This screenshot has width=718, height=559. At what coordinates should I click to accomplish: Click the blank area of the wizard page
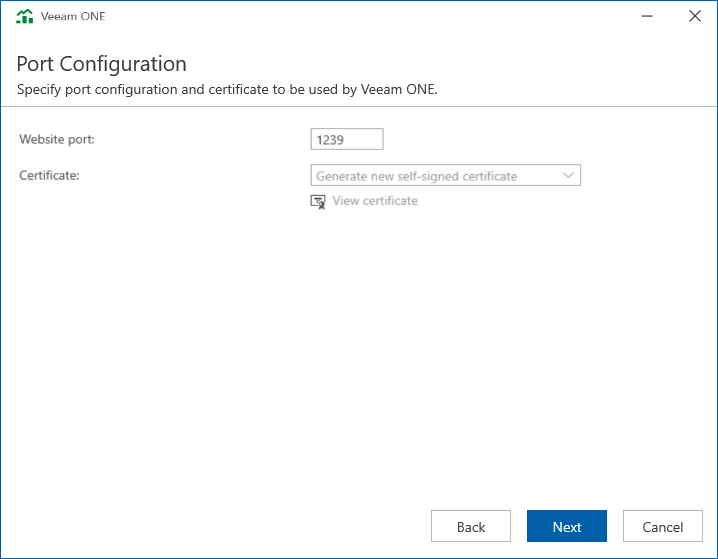point(359,357)
